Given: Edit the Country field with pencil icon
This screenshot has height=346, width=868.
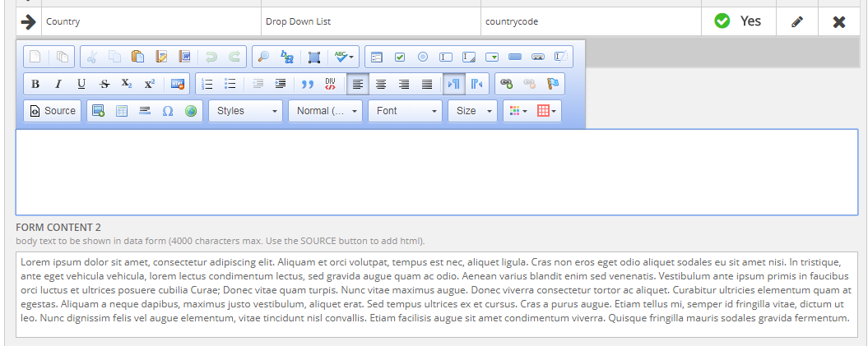Looking at the screenshot, I should (x=796, y=22).
